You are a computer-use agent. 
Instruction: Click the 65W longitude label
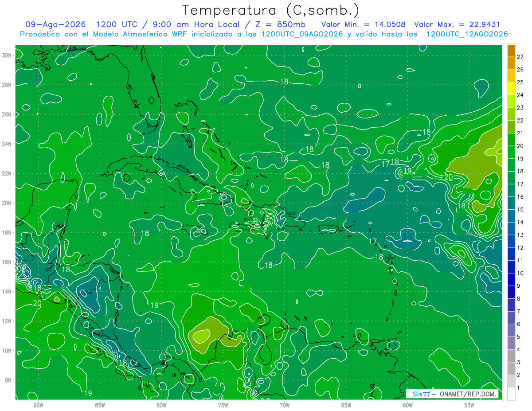click(346, 406)
